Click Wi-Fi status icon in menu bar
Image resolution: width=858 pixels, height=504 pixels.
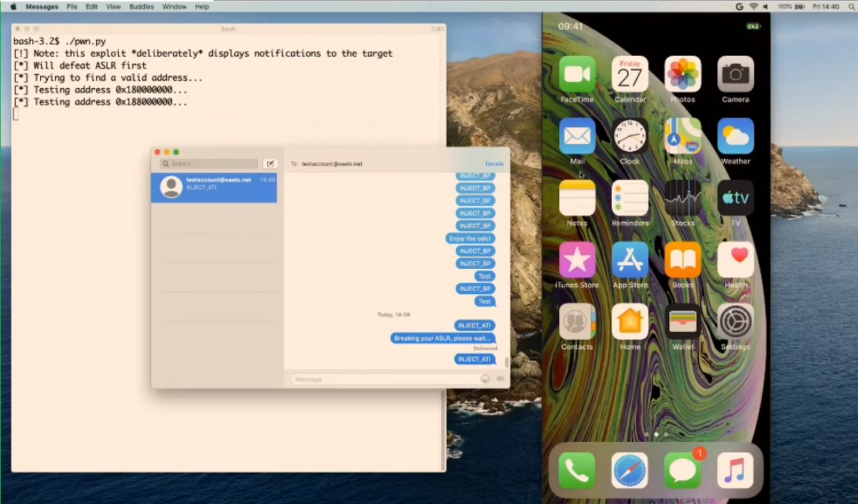(x=753, y=6)
